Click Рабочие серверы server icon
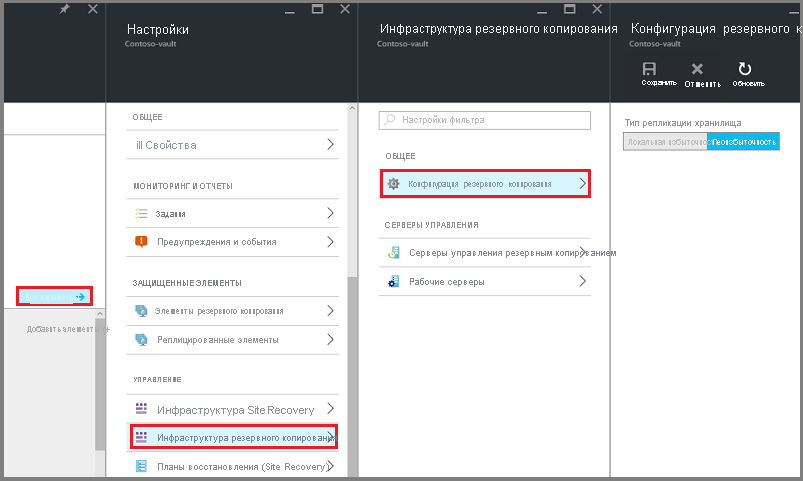The width and height of the screenshot is (803, 481). pos(393,281)
